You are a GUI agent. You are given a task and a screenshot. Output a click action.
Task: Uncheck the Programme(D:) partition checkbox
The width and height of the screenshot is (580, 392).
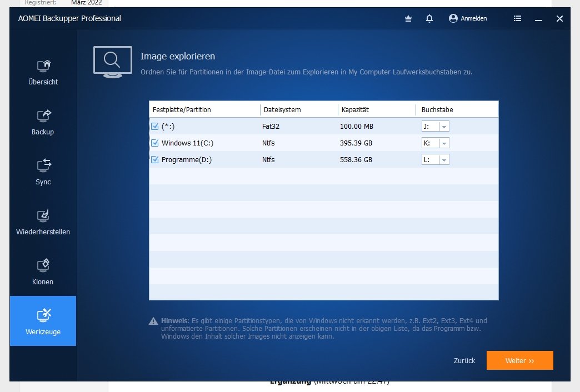155,160
